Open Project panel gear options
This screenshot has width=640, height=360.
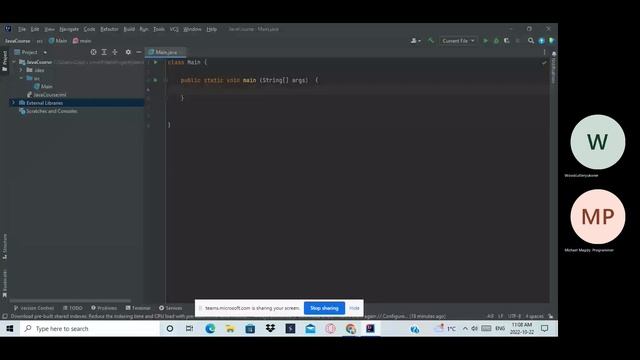(x=128, y=52)
